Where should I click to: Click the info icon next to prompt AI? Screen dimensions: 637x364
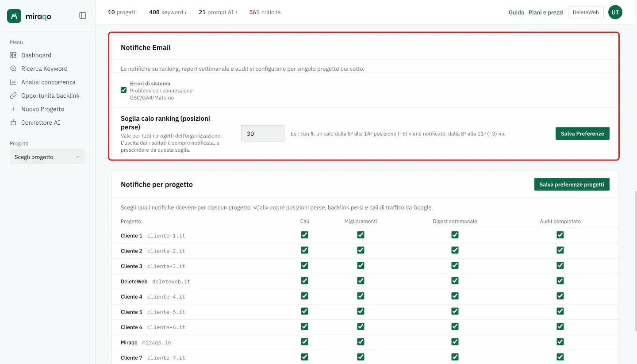236,12
